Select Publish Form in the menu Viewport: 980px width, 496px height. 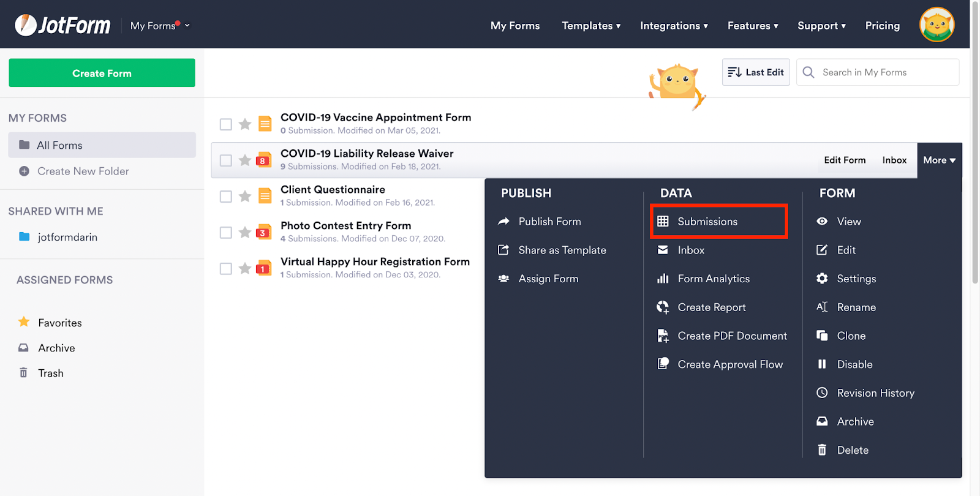pos(549,222)
